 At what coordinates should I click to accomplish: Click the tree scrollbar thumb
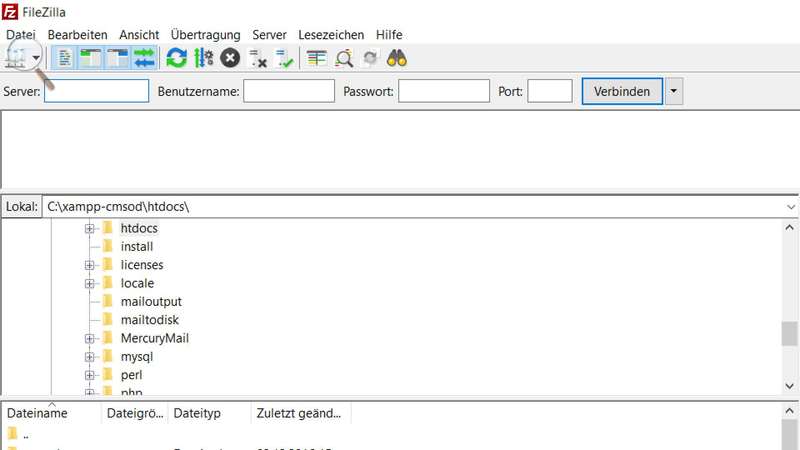(x=789, y=334)
